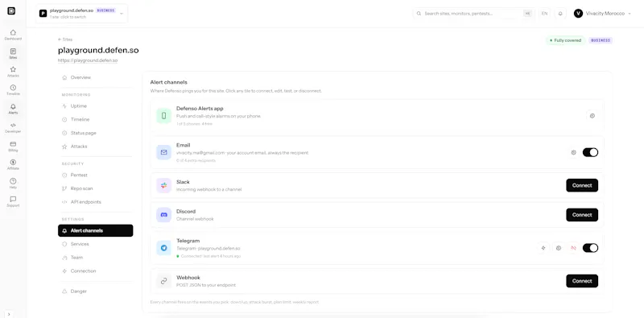The height and width of the screenshot is (318, 644).
Task: Click the Defenso Alerts app title
Action: click(x=200, y=109)
